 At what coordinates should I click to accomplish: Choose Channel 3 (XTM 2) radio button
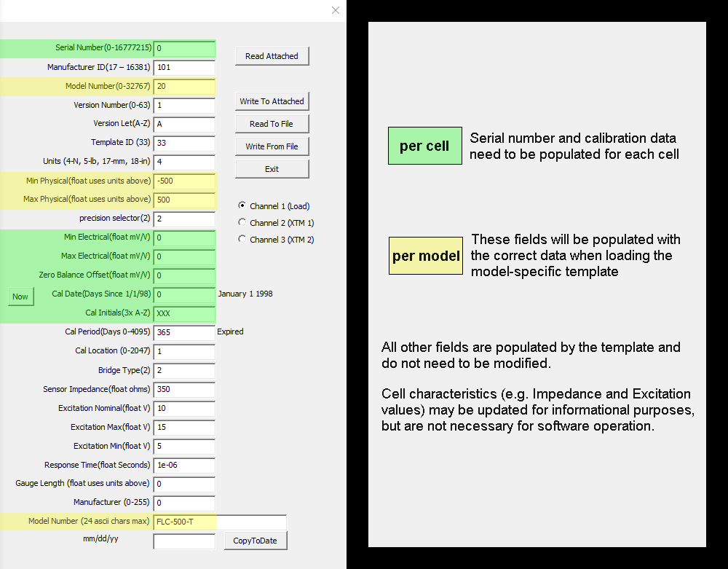click(x=242, y=240)
